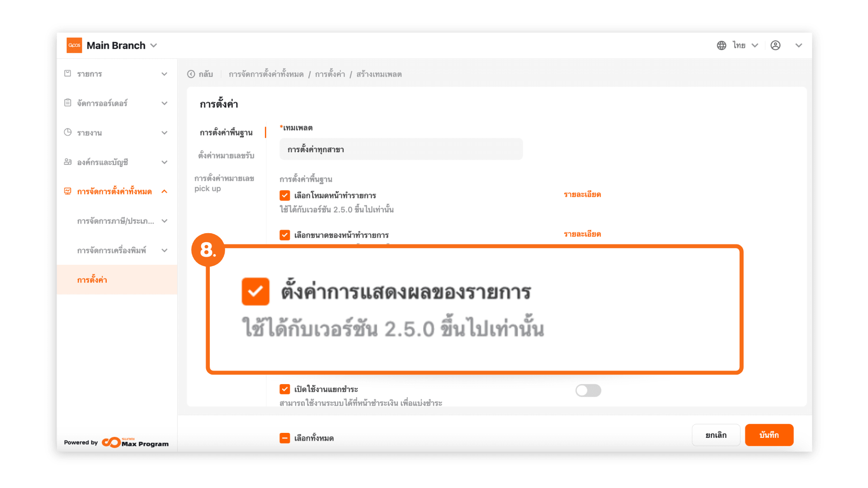868x488 pixels.
Task: Select การตั้งค่า item in sidebar
Action: click(92, 280)
